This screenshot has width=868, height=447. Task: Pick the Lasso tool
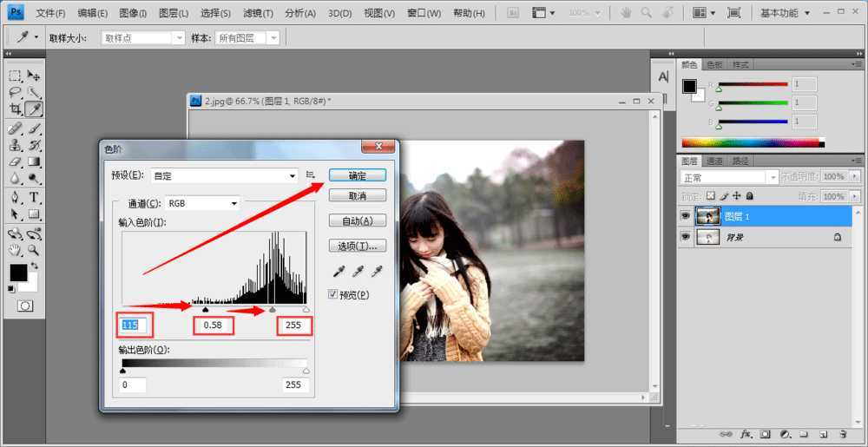point(16,93)
